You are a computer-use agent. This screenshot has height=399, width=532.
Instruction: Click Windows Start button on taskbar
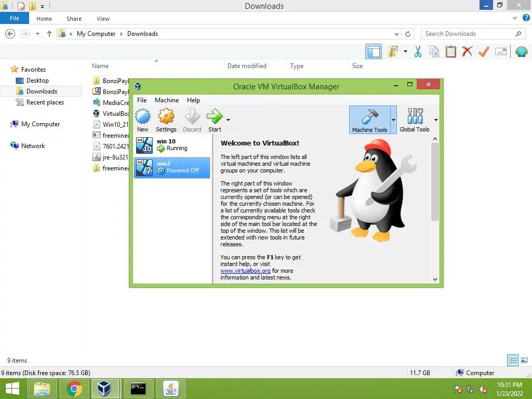[12, 389]
